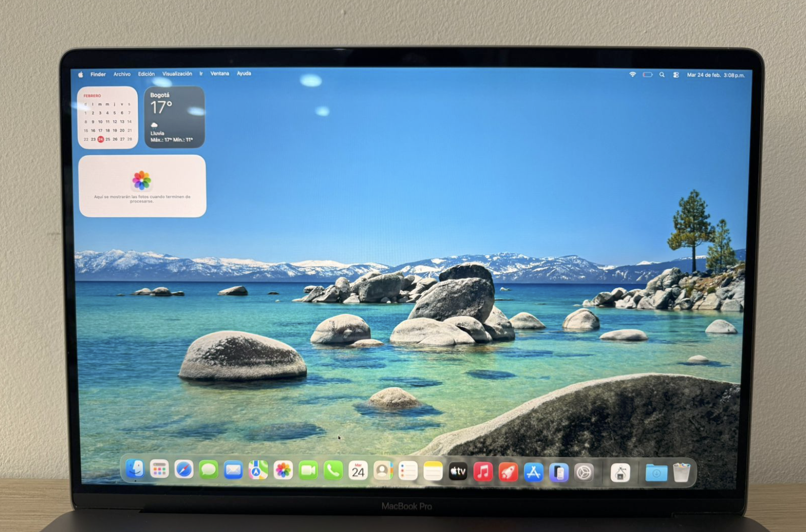The width and height of the screenshot is (806, 532).
Task: Click the date and time clock
Action: [715, 75]
